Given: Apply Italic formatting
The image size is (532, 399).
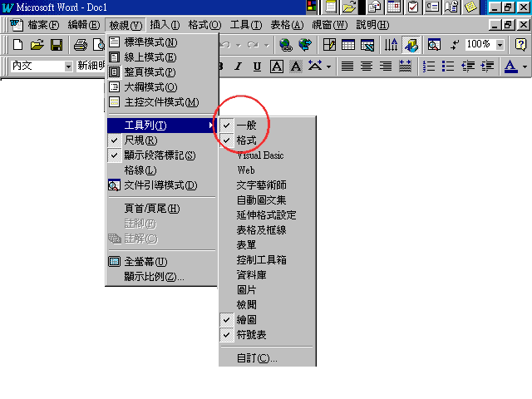Looking at the screenshot, I should (239, 66).
